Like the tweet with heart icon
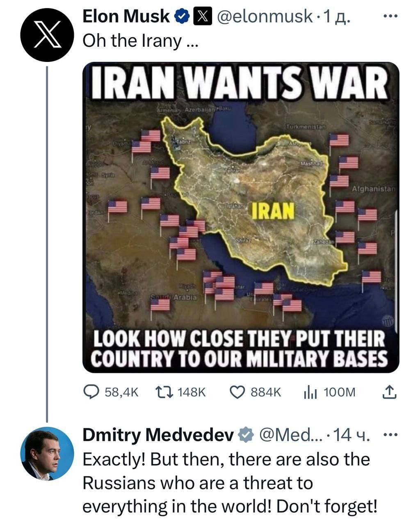This screenshot has width=420, height=525. [238, 392]
